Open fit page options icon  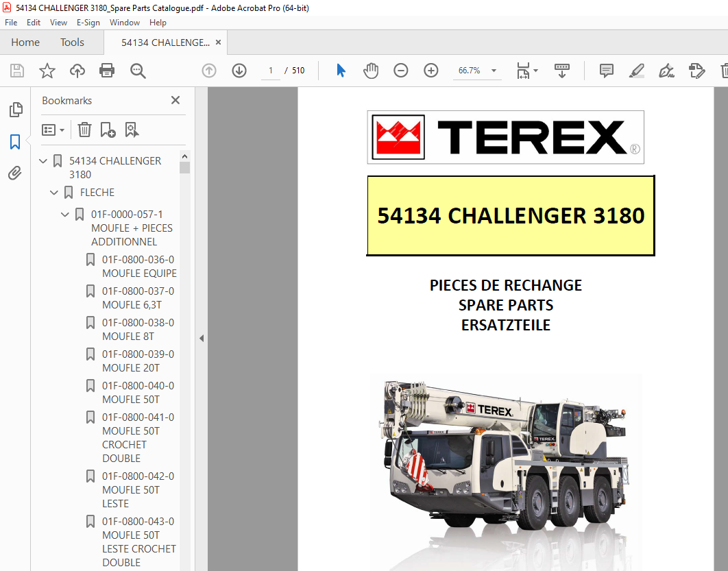[x=523, y=71]
